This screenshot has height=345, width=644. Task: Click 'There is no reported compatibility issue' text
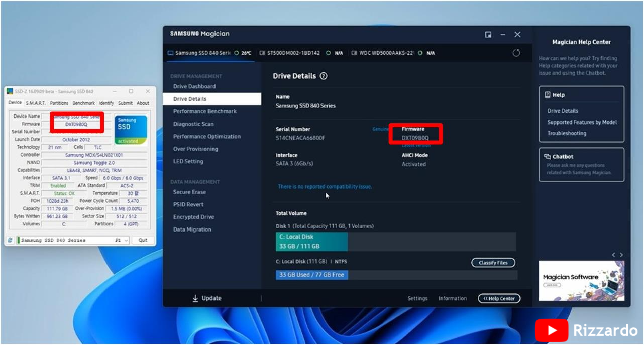(325, 186)
